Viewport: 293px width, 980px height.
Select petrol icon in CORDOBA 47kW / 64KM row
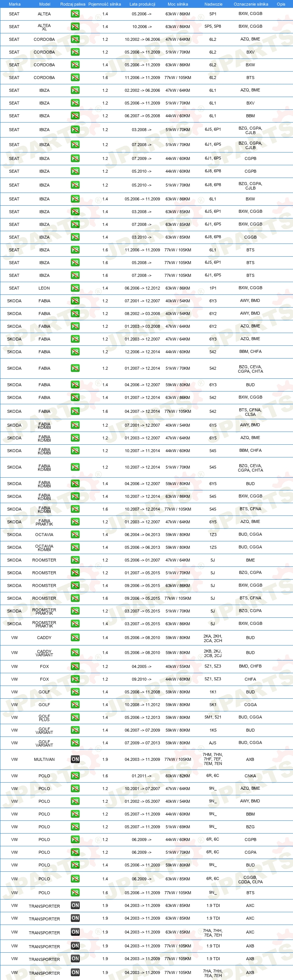(75, 40)
